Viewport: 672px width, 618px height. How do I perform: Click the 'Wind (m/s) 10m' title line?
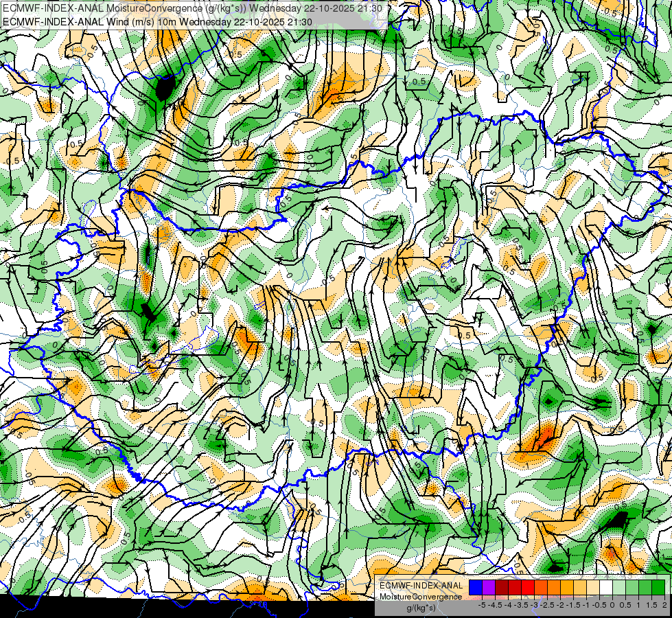pos(157,22)
